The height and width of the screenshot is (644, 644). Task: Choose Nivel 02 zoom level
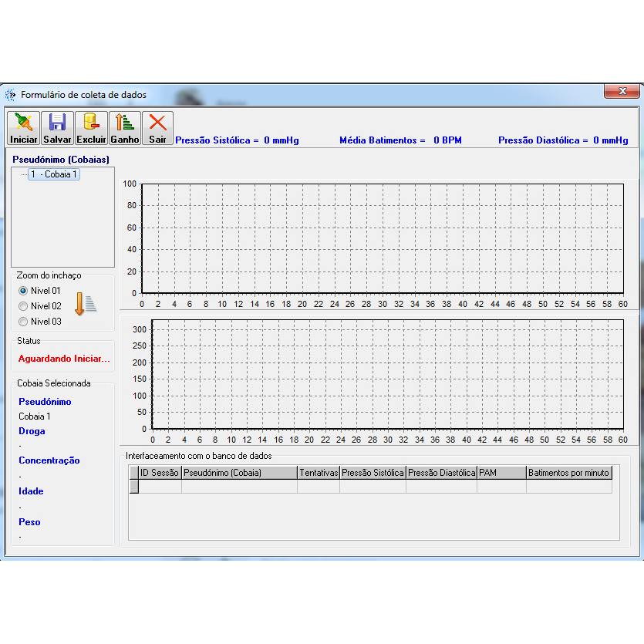click(23, 306)
